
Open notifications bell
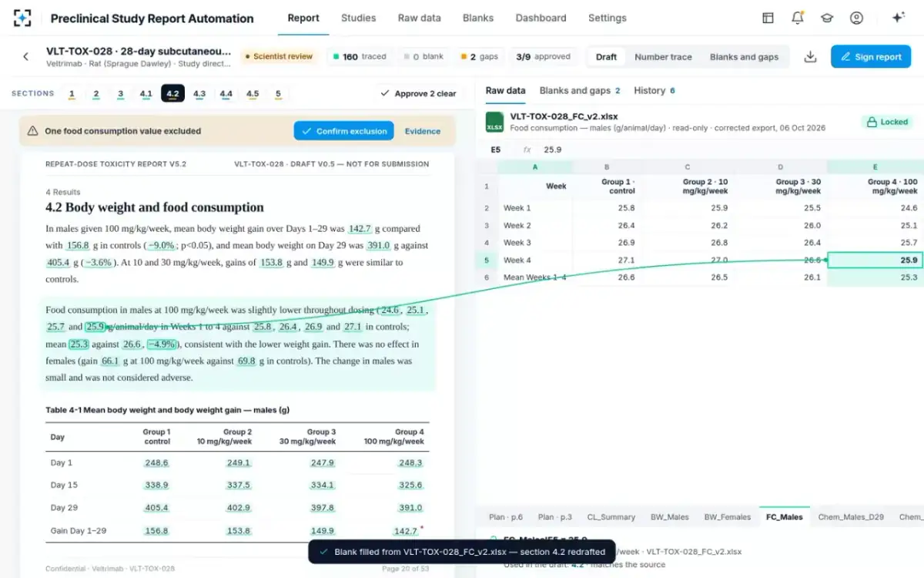pos(798,18)
